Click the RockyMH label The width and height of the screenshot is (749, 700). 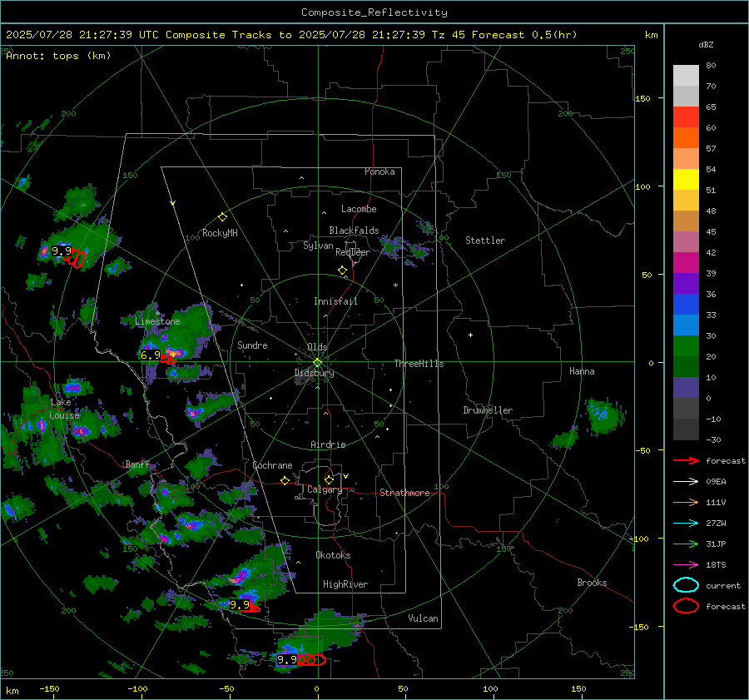[220, 233]
